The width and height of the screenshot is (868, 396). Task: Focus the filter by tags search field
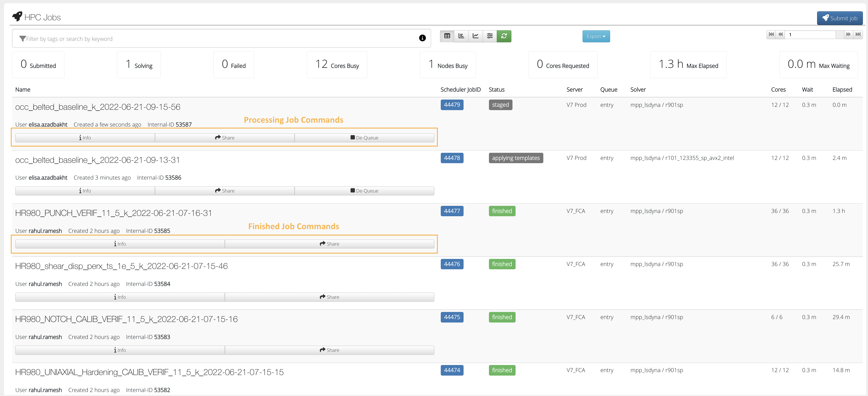(x=221, y=38)
